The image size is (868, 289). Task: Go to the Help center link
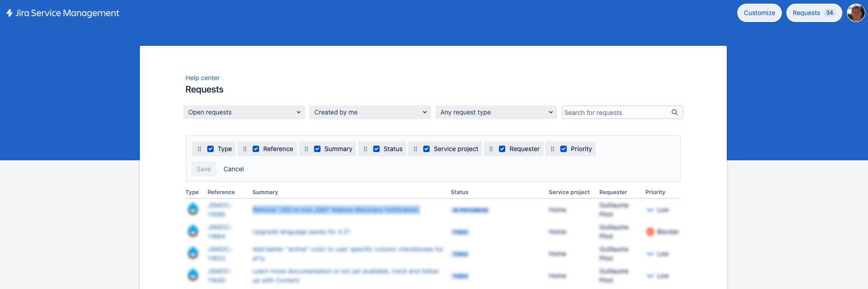[202, 78]
